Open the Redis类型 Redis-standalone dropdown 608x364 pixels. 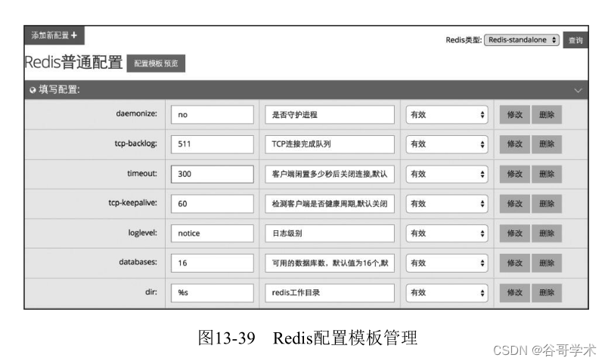[x=522, y=39]
